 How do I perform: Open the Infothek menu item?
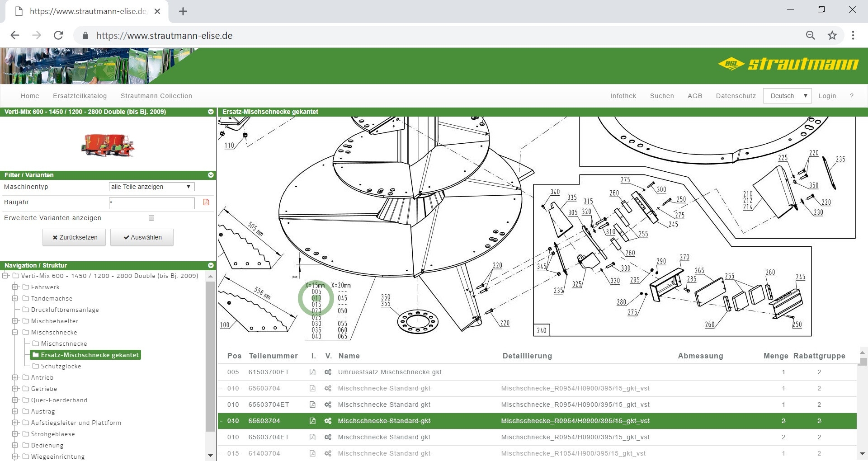623,96
